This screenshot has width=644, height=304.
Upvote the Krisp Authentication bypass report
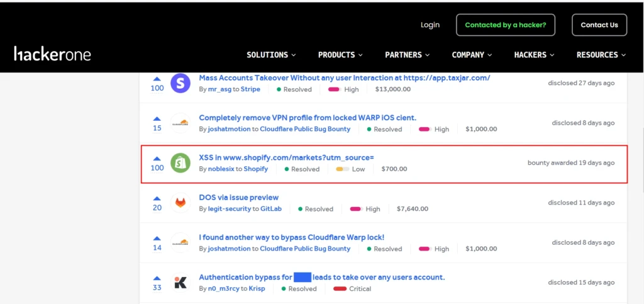pyautogui.click(x=157, y=278)
